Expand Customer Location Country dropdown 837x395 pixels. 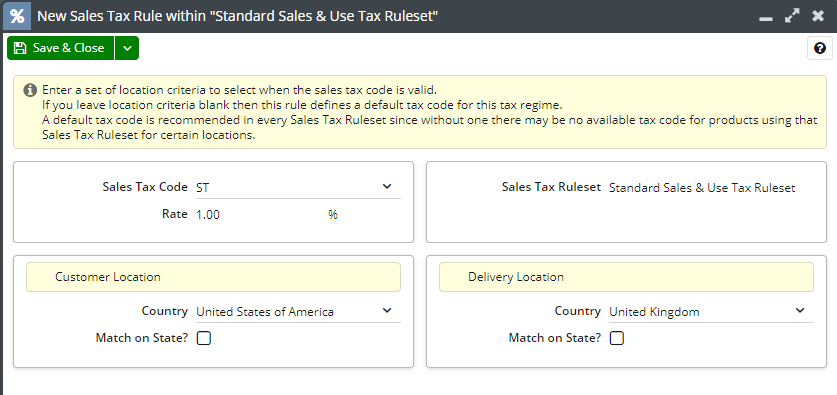coord(387,311)
